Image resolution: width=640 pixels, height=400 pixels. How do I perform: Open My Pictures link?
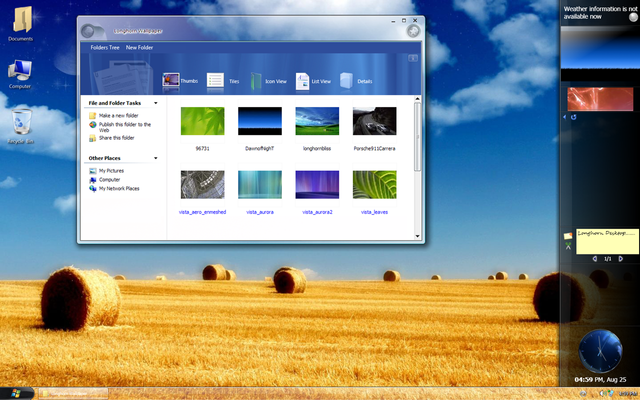click(111, 171)
